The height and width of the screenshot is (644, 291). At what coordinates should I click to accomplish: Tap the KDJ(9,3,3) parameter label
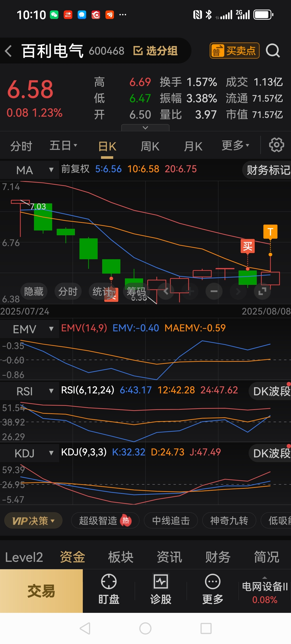pos(84,452)
